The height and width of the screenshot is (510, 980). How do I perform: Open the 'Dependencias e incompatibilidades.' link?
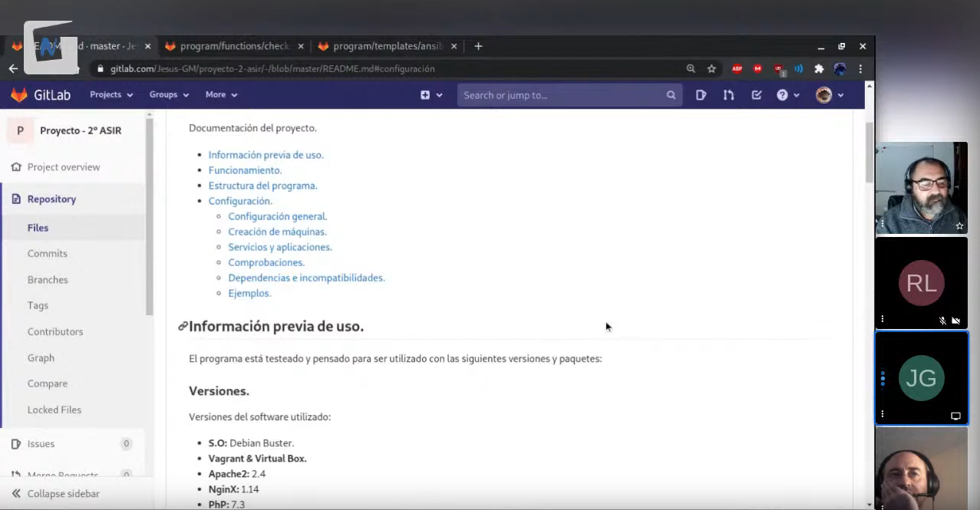point(306,278)
